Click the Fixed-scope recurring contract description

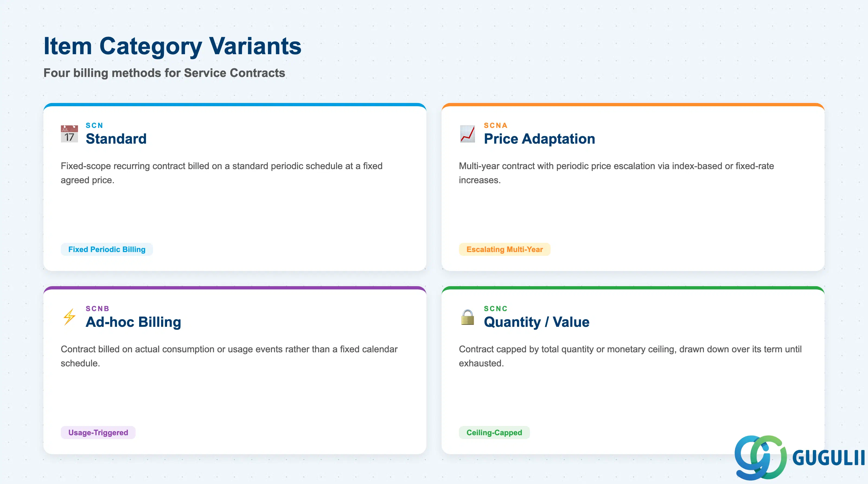[222, 173]
